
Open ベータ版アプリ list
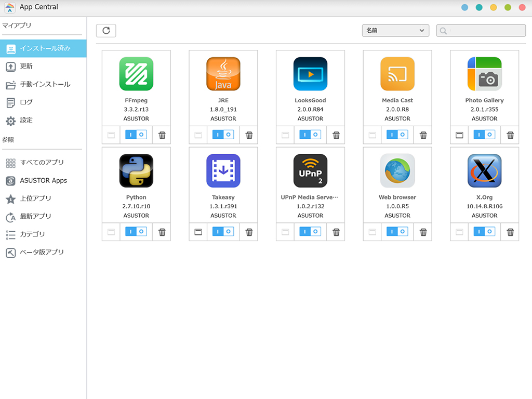point(42,252)
